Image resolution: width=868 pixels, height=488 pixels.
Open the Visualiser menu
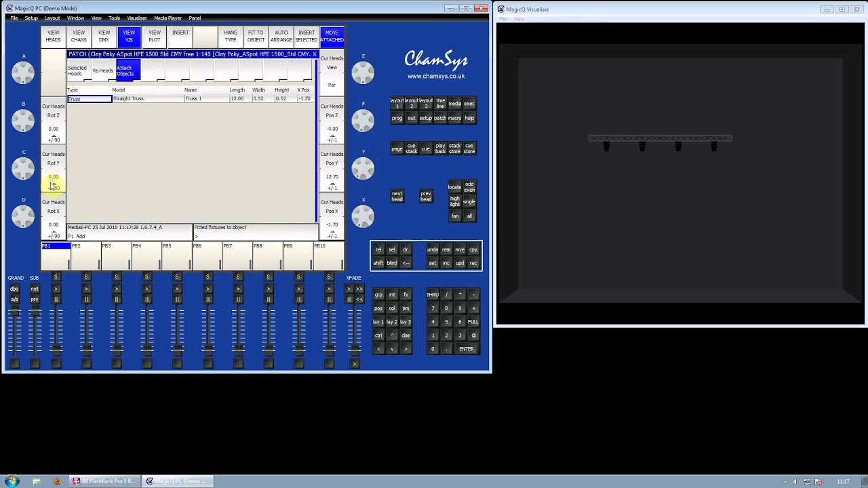[137, 18]
